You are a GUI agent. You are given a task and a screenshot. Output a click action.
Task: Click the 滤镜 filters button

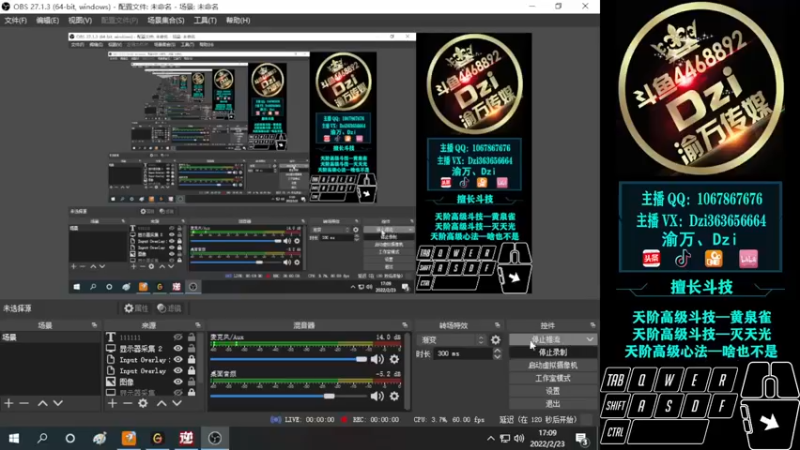tap(169, 308)
